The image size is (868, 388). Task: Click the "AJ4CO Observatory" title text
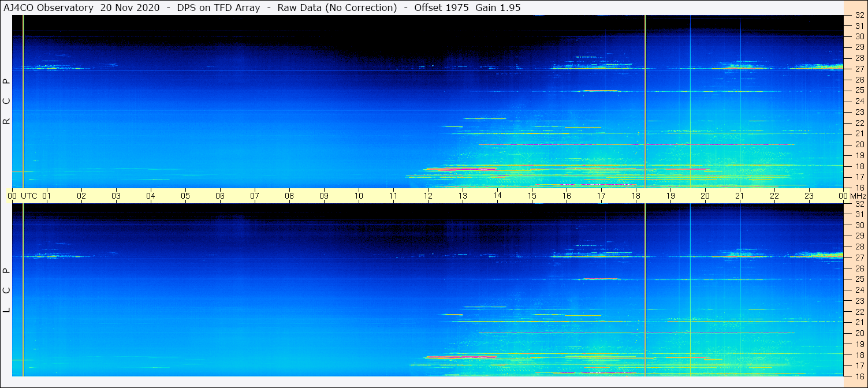click(x=49, y=8)
